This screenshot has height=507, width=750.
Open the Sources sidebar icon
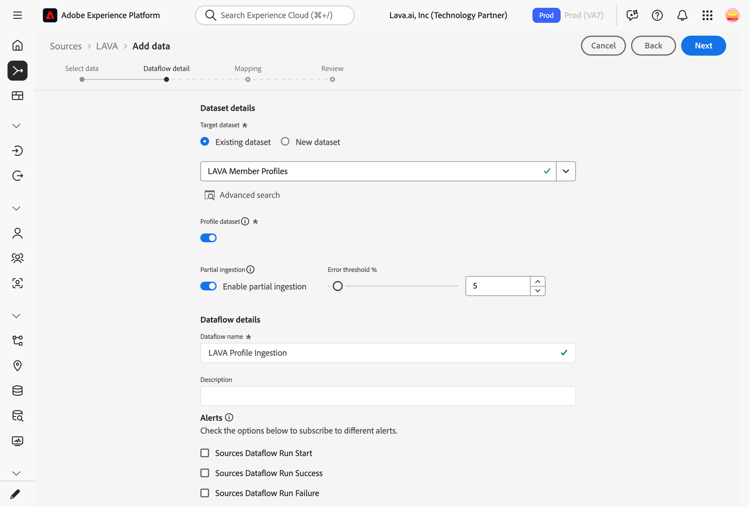(17, 71)
